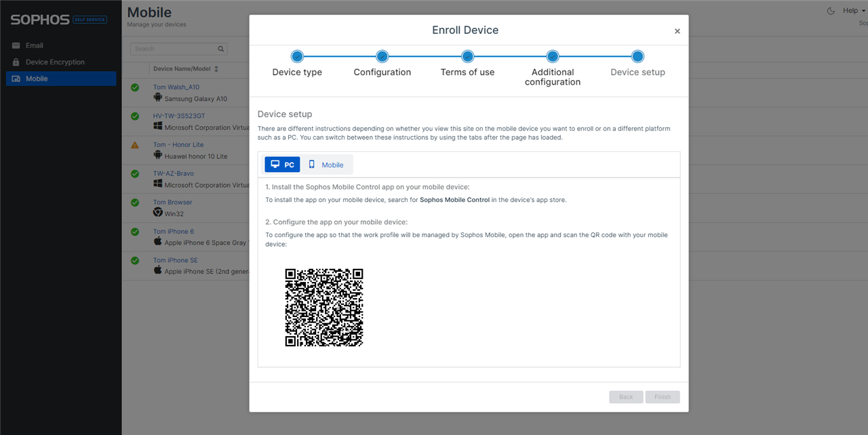
Task: Click the "Samsung Galaxy A10" model text
Action: click(x=196, y=99)
